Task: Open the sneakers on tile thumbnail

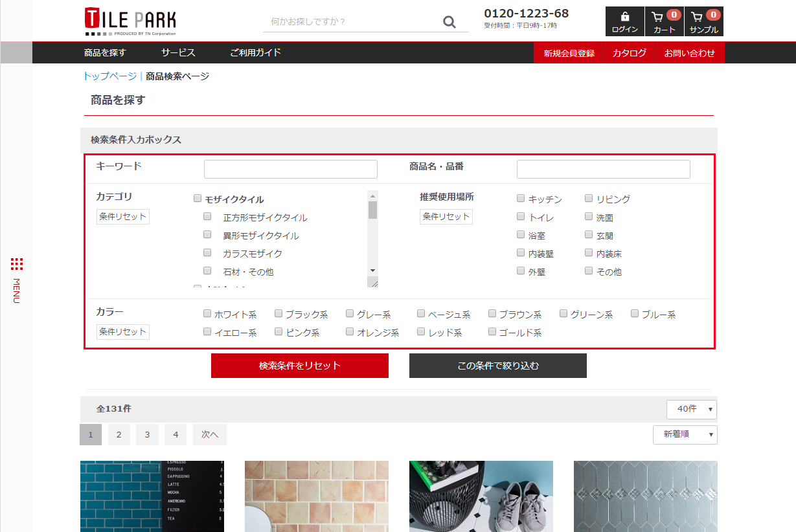Action: click(x=481, y=496)
